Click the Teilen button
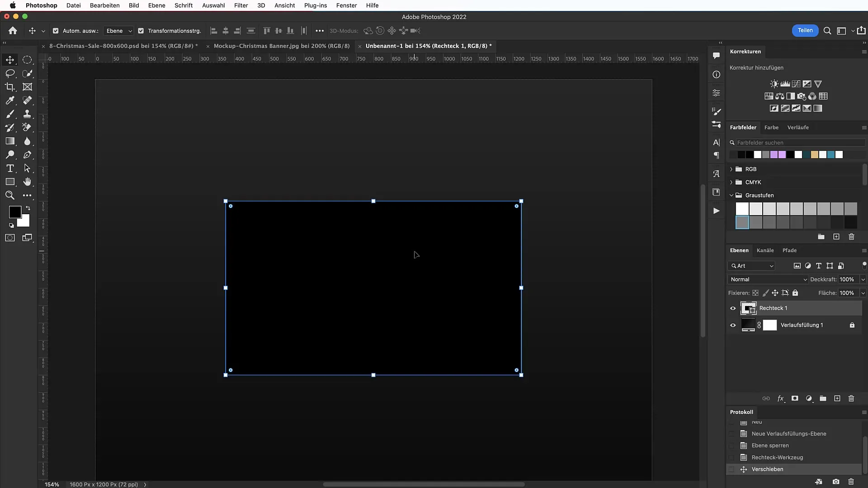The height and width of the screenshot is (488, 868). (805, 30)
